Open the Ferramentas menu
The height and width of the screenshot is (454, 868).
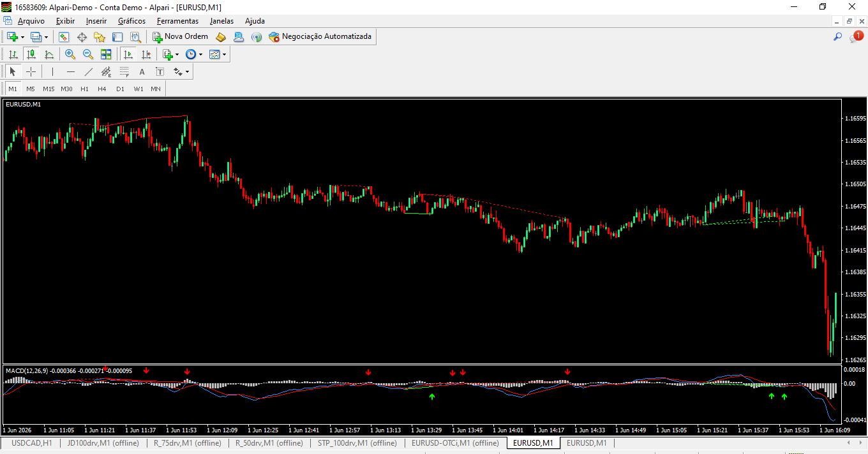[178, 21]
